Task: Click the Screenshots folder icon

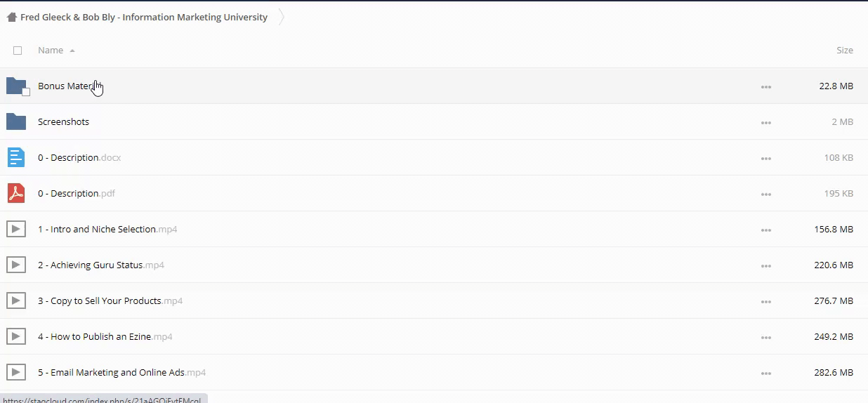Action: [x=16, y=121]
